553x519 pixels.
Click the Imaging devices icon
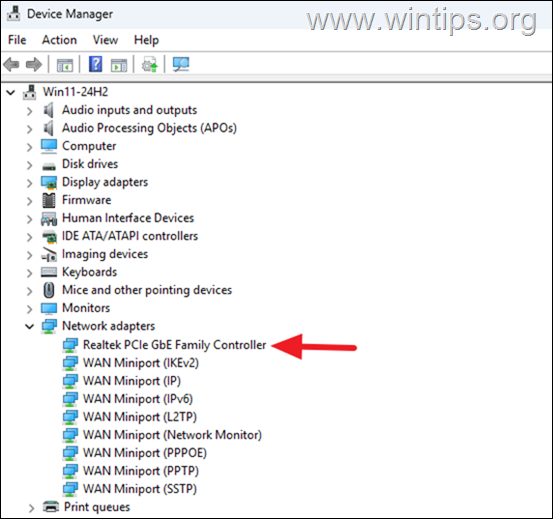49,255
